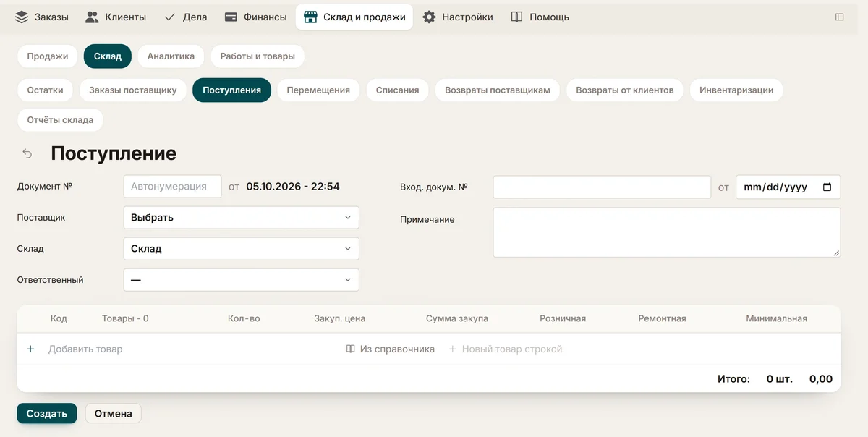Click the back arrow beside Поступление heading
Screen dimensions: 868x437
coord(27,153)
